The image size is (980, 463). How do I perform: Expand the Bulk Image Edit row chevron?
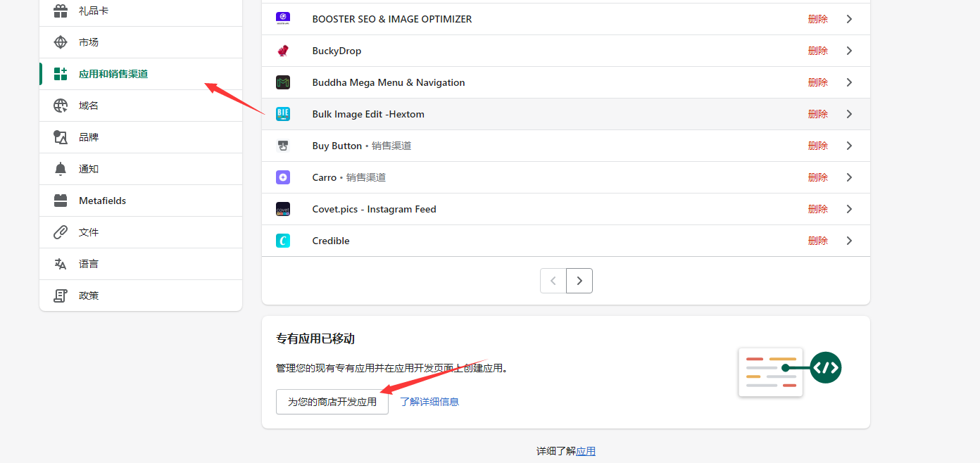click(x=849, y=114)
